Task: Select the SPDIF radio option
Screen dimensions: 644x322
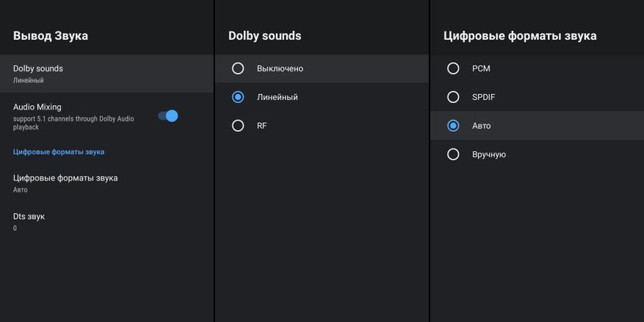Action: tap(453, 97)
